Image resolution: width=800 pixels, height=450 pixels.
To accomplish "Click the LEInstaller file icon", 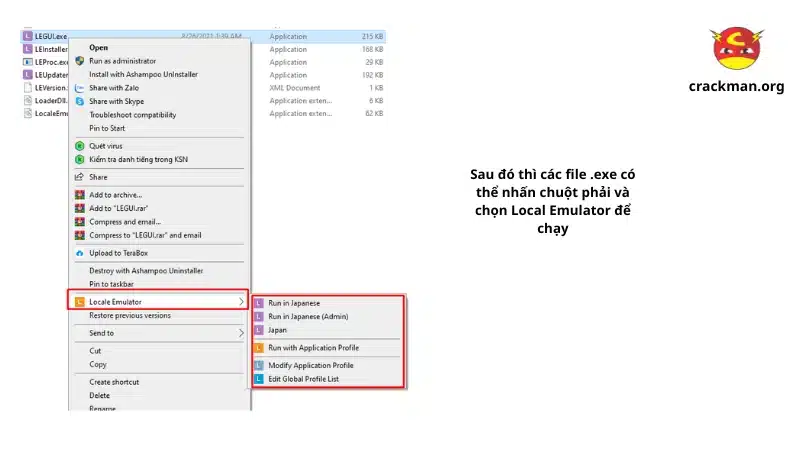I will [x=28, y=49].
